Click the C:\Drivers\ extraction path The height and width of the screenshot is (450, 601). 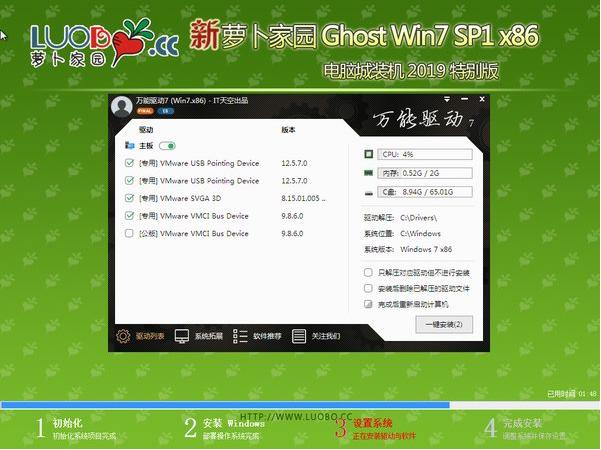click(x=419, y=218)
